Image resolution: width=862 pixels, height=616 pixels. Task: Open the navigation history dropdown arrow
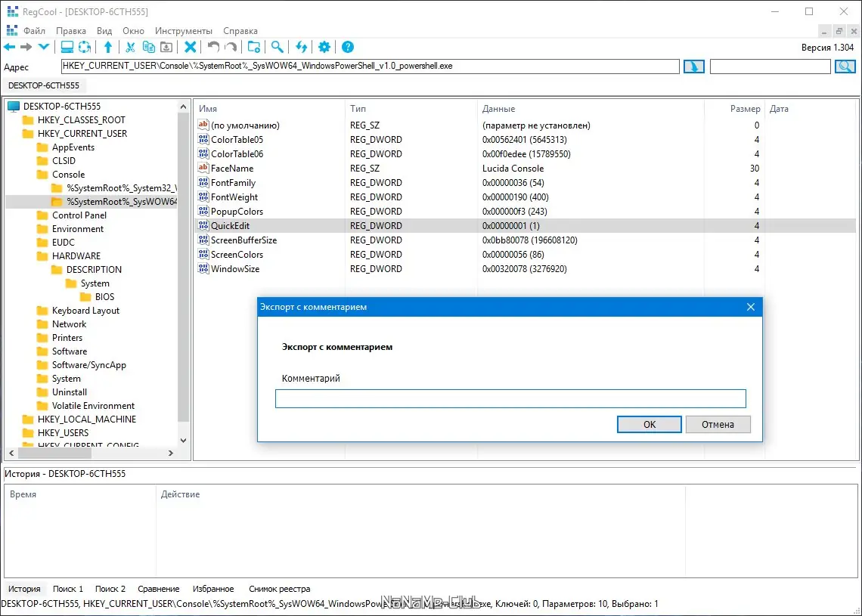(x=44, y=47)
